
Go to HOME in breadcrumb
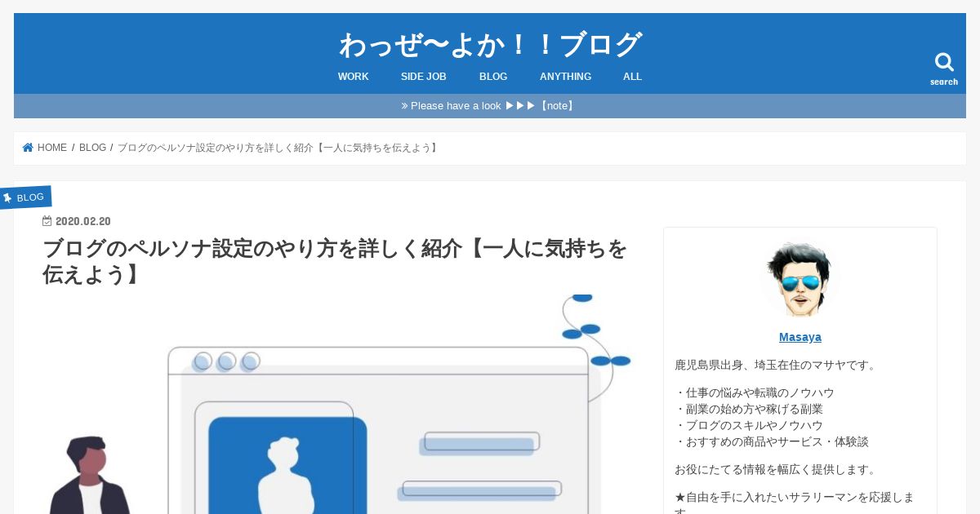52,148
